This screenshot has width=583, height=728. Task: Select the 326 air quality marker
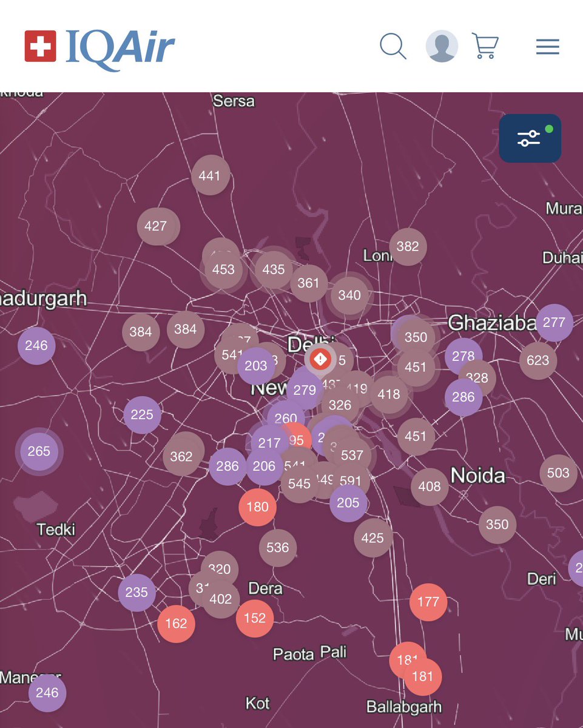[340, 405]
